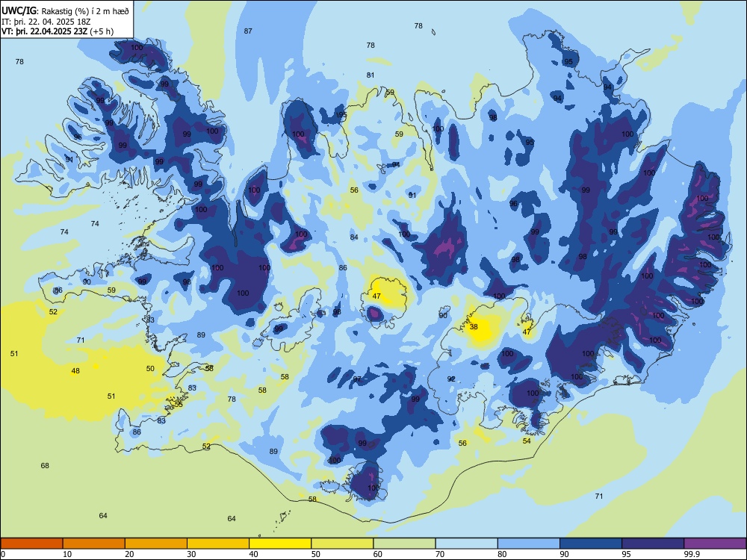The width and height of the screenshot is (747, 560).
Task: Click the humidity value '97' on the map
Action: (x=357, y=379)
